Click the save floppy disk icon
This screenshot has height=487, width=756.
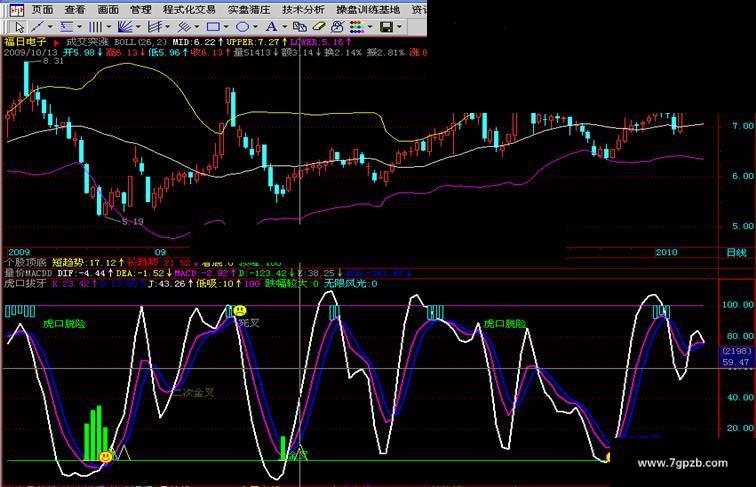coord(386,27)
